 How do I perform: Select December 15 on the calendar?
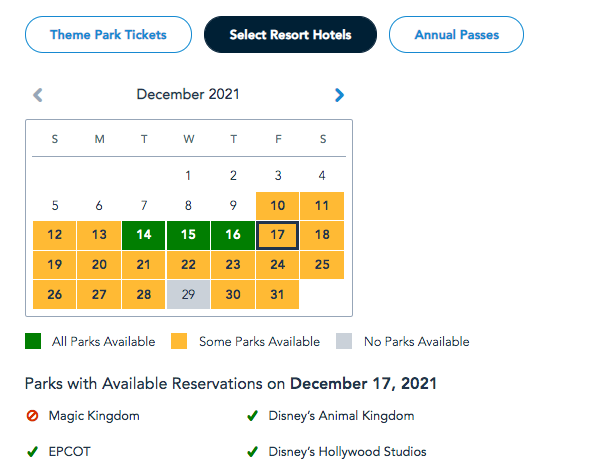coord(188,235)
